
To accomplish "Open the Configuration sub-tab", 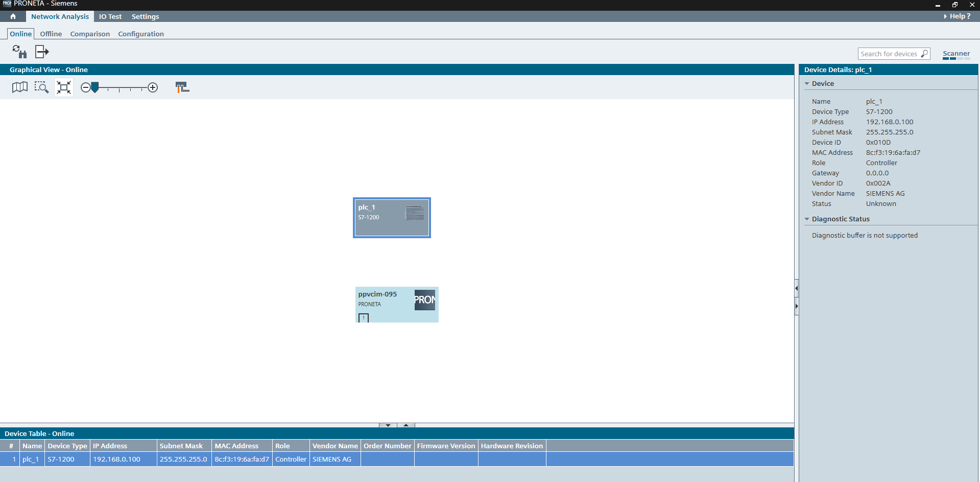I will pyautogui.click(x=141, y=34).
